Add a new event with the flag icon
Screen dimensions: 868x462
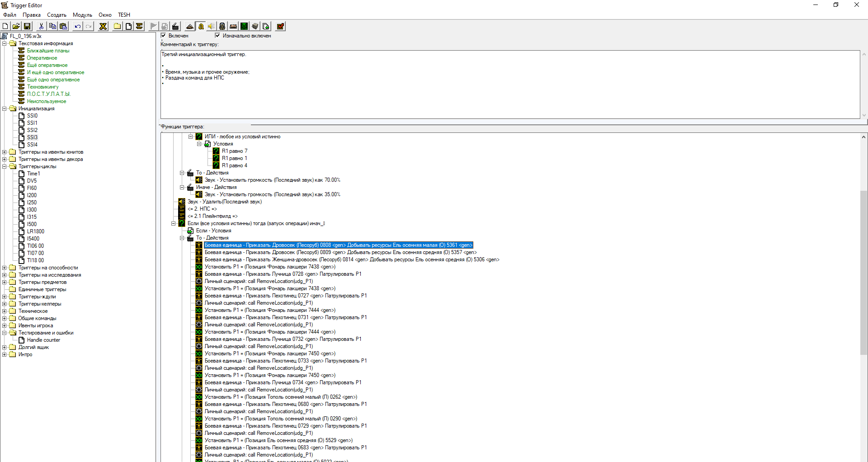154,26
